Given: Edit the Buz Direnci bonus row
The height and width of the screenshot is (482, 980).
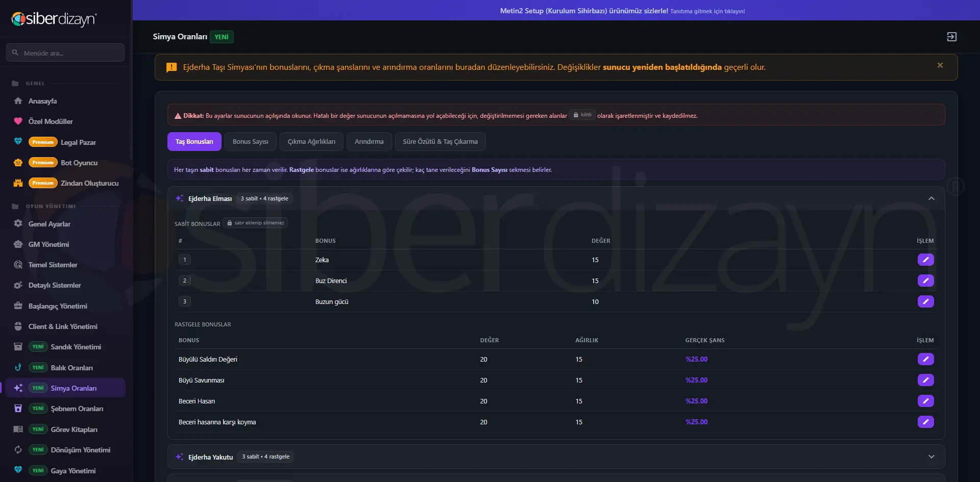Looking at the screenshot, I should 925,281.
